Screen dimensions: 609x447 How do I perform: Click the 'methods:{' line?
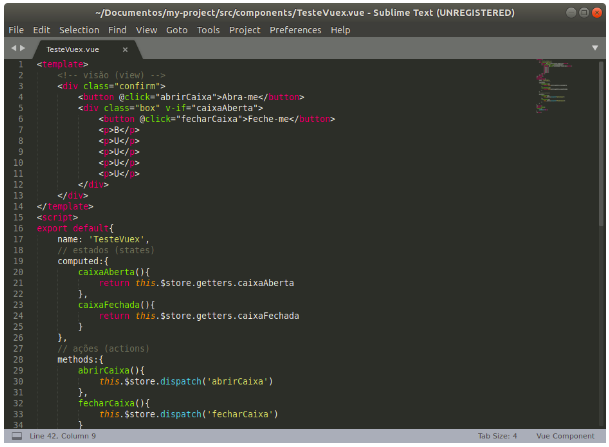coord(80,360)
